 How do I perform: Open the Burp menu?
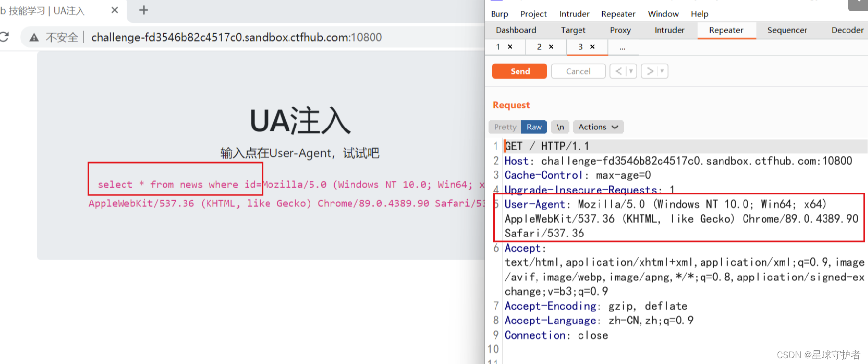point(499,14)
